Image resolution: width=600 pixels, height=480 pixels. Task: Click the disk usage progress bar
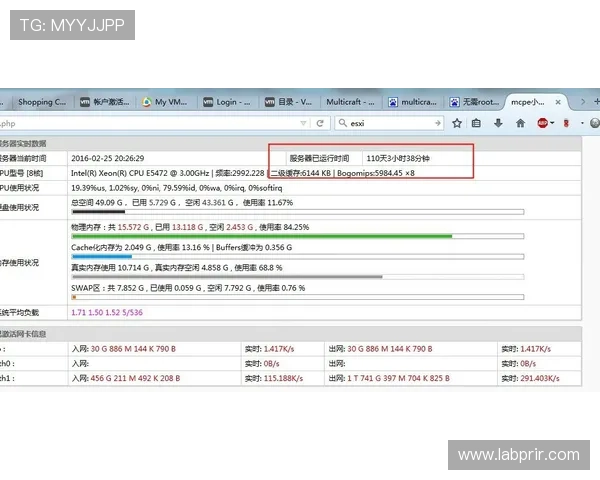click(297, 212)
